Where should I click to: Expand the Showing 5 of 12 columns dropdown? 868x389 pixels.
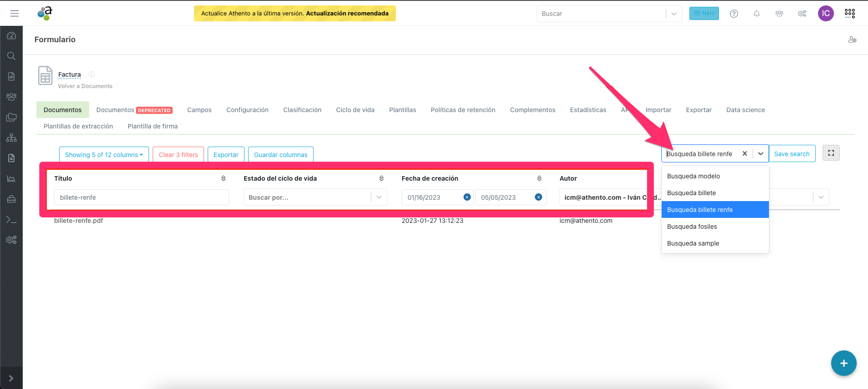(x=104, y=155)
